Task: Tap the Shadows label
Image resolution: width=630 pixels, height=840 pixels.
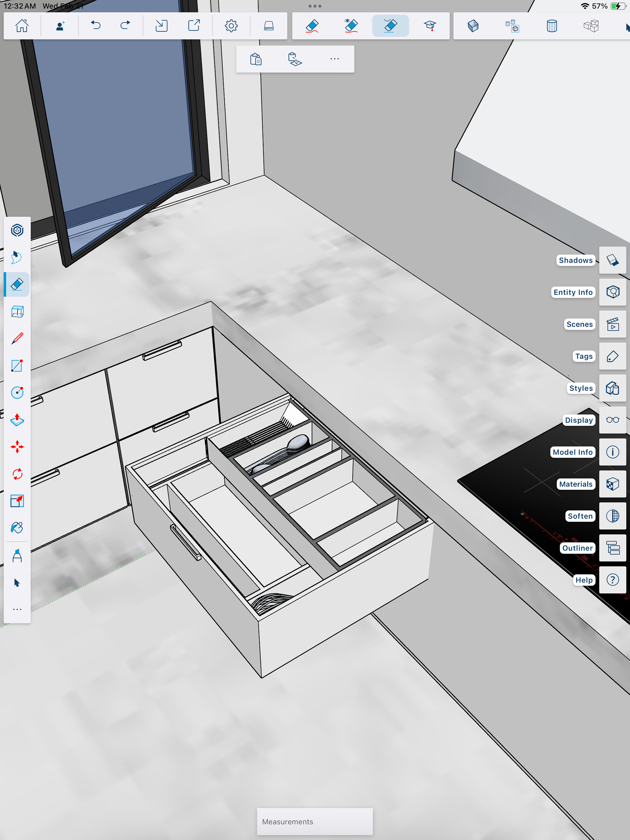Action: pos(575,260)
